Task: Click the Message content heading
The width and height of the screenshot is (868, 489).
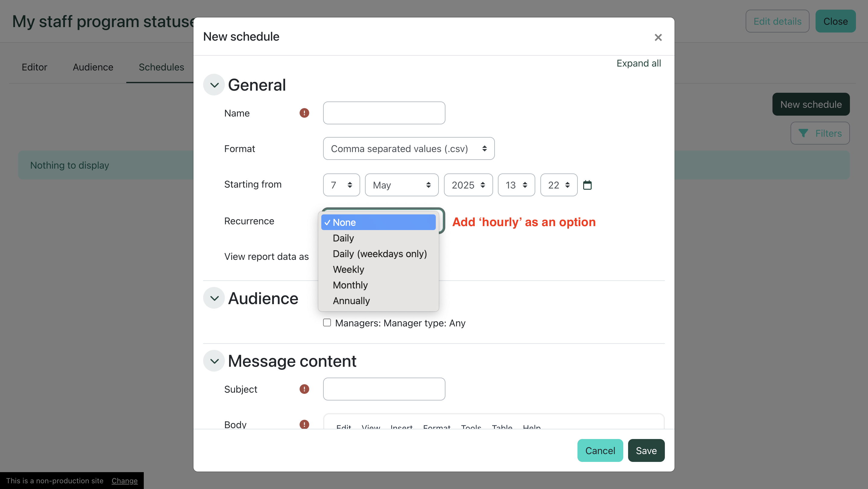Action: [292, 361]
